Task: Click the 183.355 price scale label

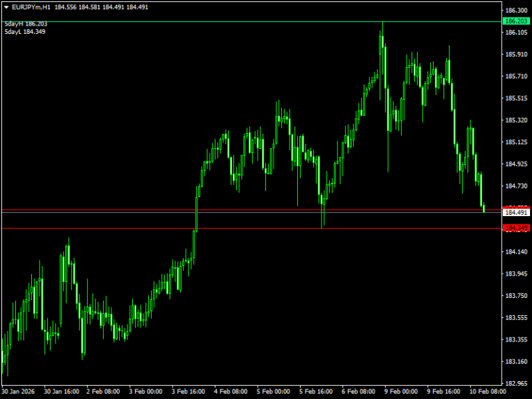Action: pos(516,339)
